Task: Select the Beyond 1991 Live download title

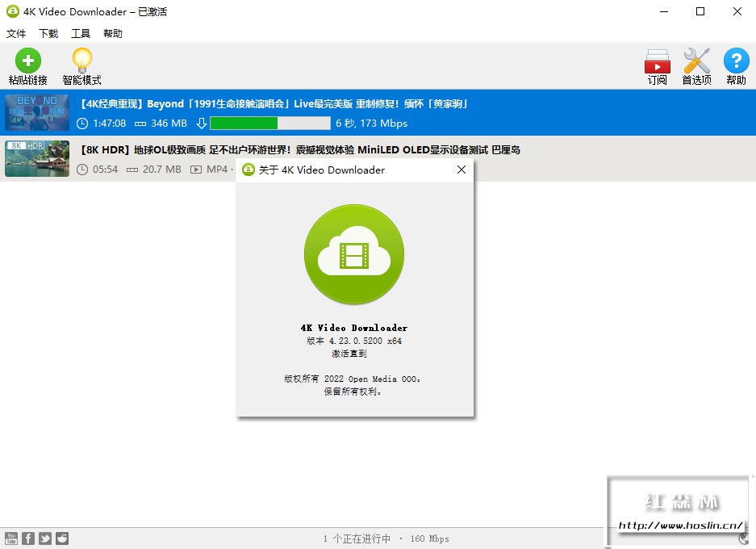Action: pyautogui.click(x=274, y=103)
